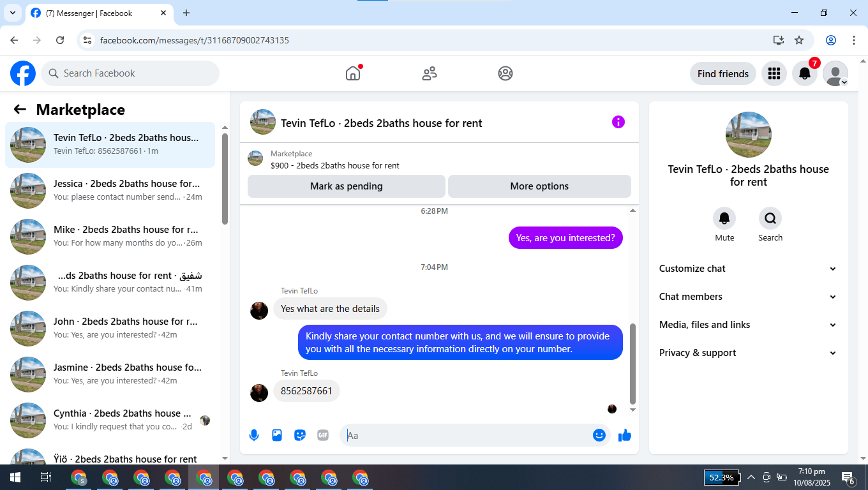Click the Search Facebook field
The width and height of the screenshot is (868, 490).
click(130, 73)
